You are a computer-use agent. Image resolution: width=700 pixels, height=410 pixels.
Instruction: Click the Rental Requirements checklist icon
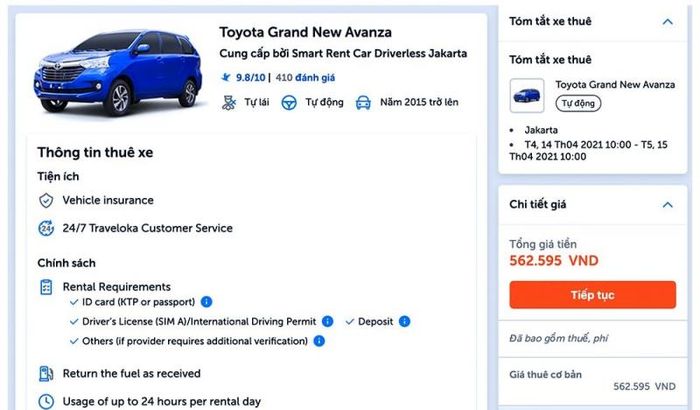click(46, 287)
